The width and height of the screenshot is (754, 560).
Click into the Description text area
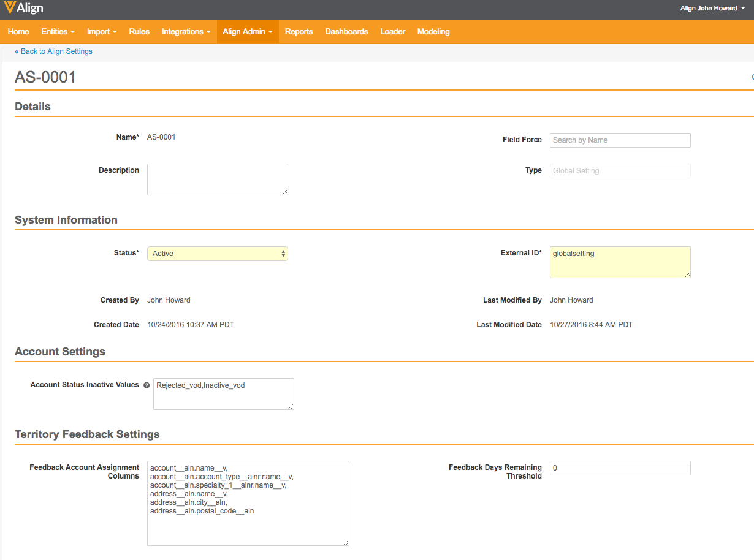pyautogui.click(x=218, y=180)
